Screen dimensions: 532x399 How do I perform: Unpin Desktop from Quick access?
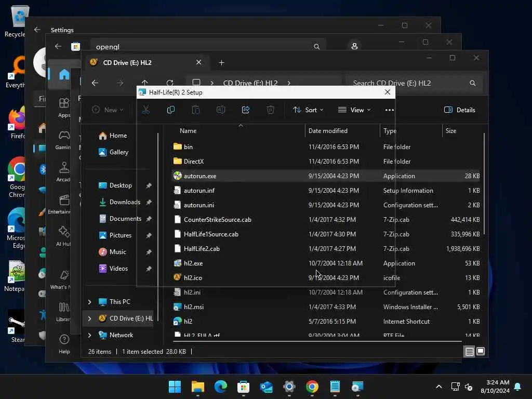click(x=149, y=185)
